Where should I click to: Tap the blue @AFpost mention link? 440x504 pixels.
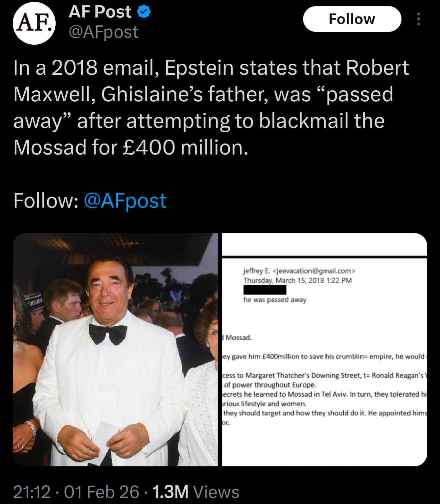pos(125,201)
